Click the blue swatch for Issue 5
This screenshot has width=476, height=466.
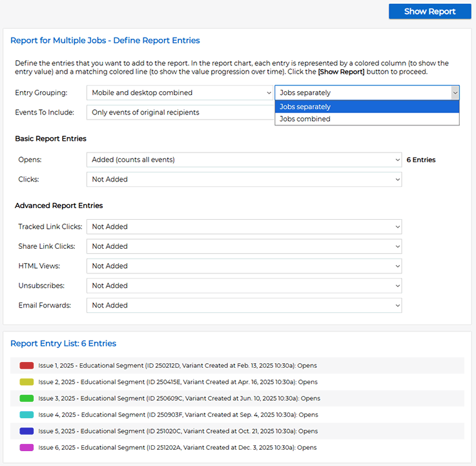pyautogui.click(x=26, y=431)
